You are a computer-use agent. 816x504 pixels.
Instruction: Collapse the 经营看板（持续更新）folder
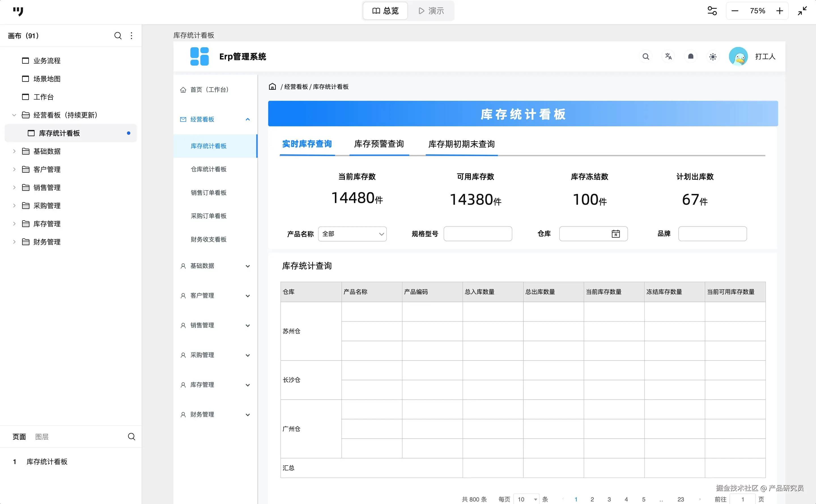14,115
